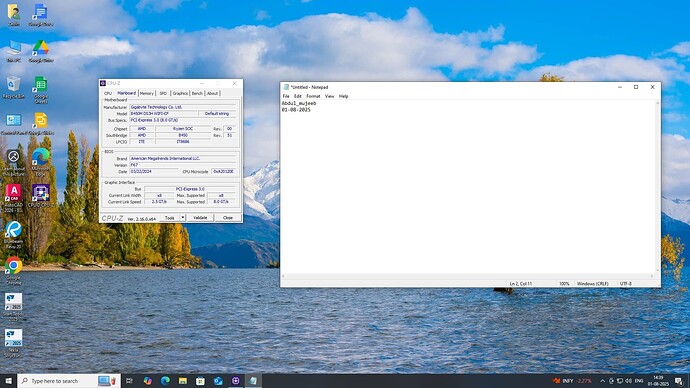
Task: Select the Google Sheets desktop shortcut
Action: (x=40, y=88)
